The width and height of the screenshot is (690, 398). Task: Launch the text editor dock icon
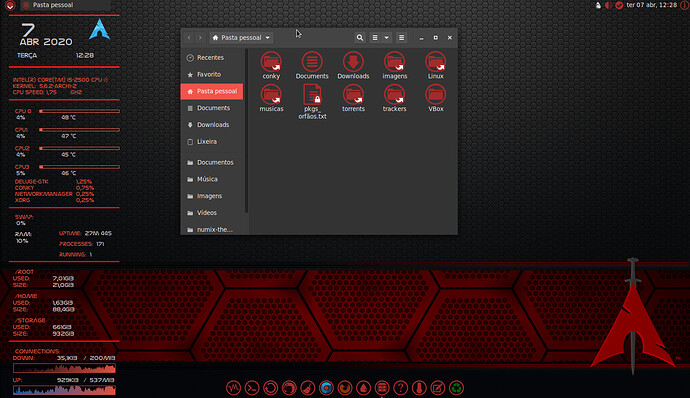click(437, 388)
